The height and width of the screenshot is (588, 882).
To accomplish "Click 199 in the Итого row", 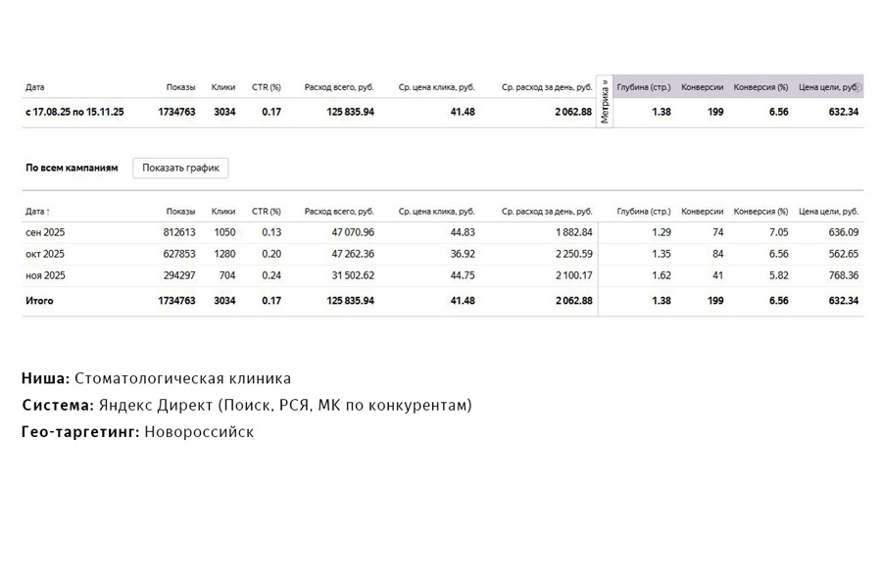I will [x=715, y=301].
